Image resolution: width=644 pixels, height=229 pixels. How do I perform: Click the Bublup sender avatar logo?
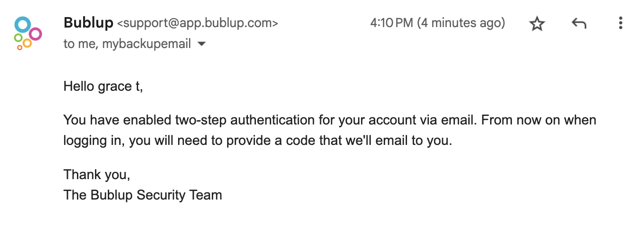click(x=28, y=33)
